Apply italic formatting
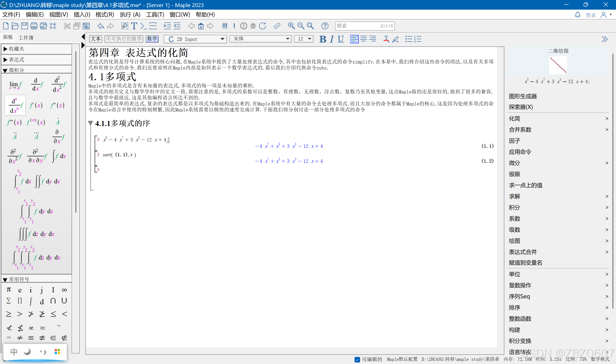The image size is (616, 364). 332,39
